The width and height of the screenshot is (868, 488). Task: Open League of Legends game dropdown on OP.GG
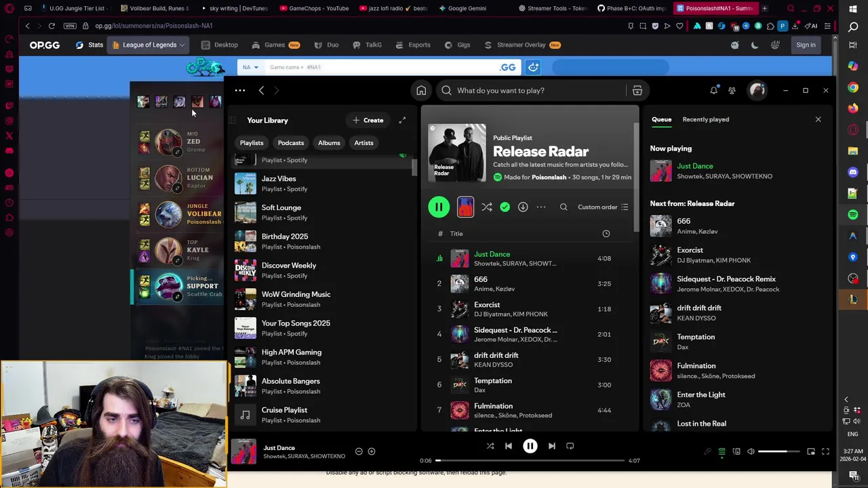click(x=148, y=45)
